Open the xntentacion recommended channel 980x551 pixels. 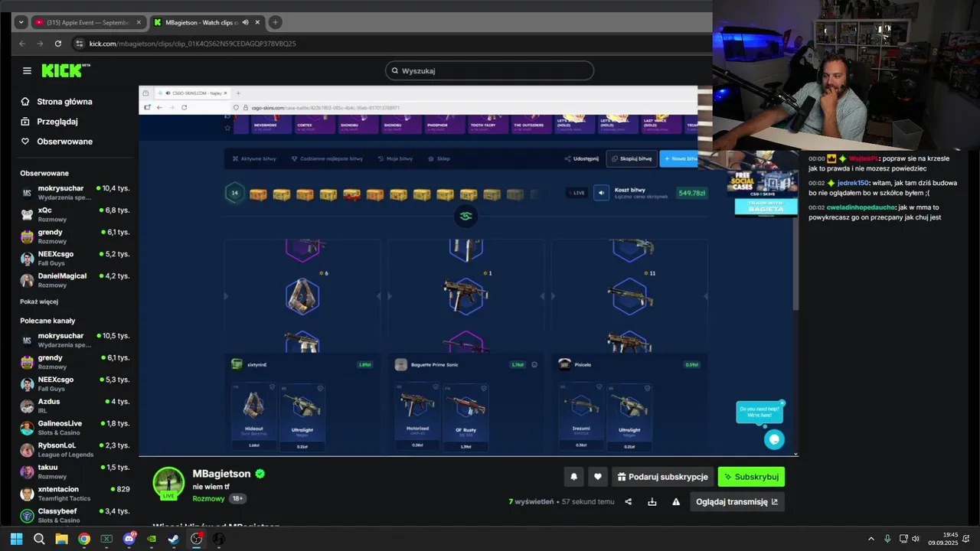tap(74, 493)
